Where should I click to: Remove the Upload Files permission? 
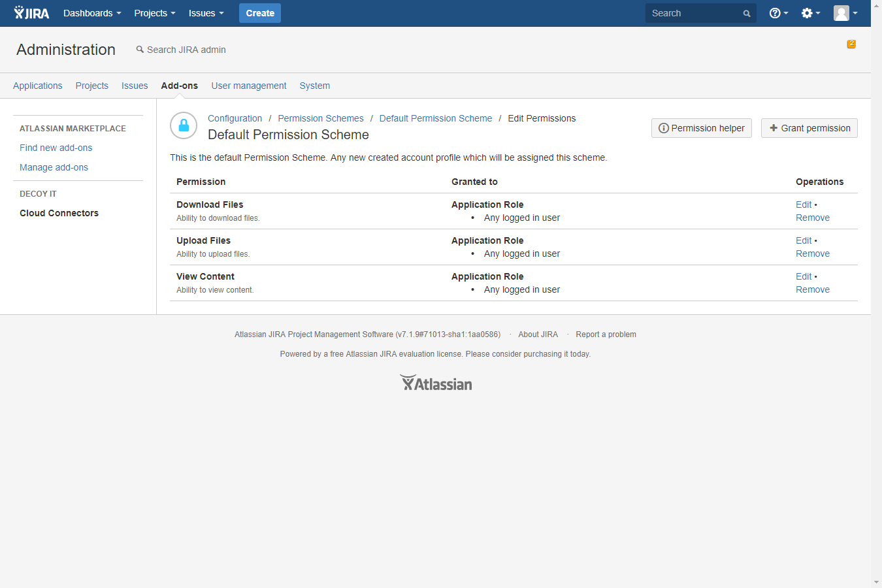[x=813, y=253]
